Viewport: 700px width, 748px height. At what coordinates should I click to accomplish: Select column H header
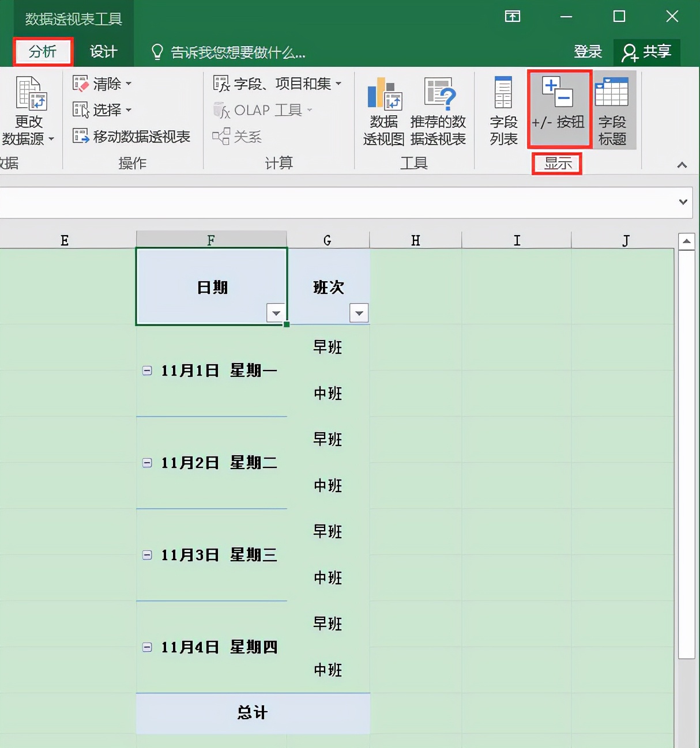coord(415,240)
